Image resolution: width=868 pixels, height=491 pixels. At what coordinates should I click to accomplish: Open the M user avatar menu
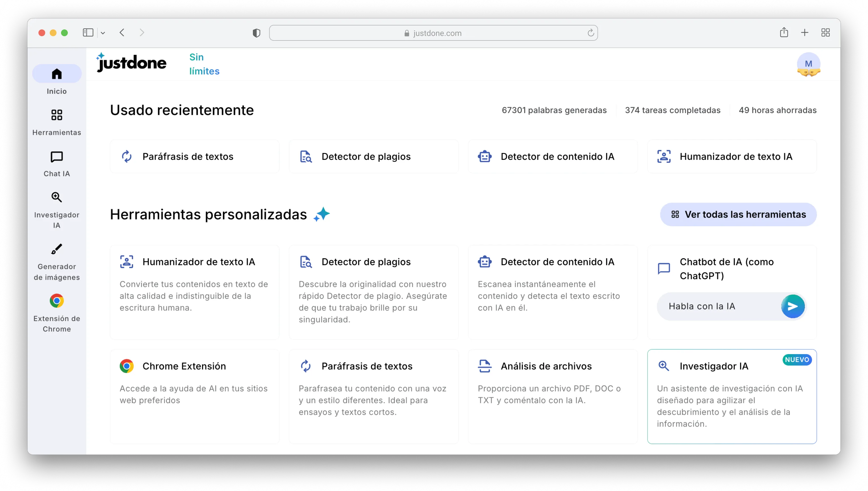[808, 64]
